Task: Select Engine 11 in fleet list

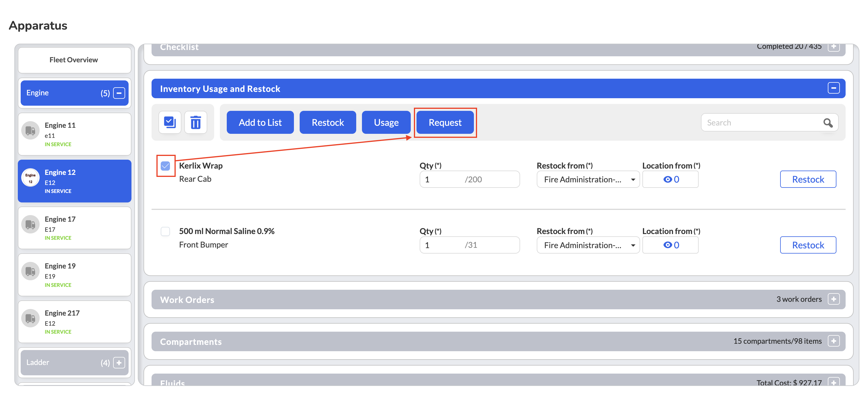Action: [x=74, y=134]
